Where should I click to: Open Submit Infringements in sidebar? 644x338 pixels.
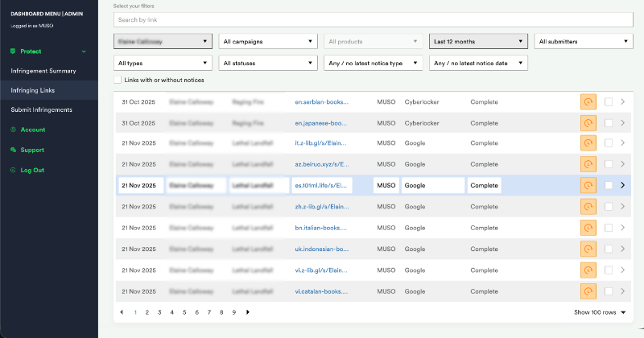tap(42, 109)
